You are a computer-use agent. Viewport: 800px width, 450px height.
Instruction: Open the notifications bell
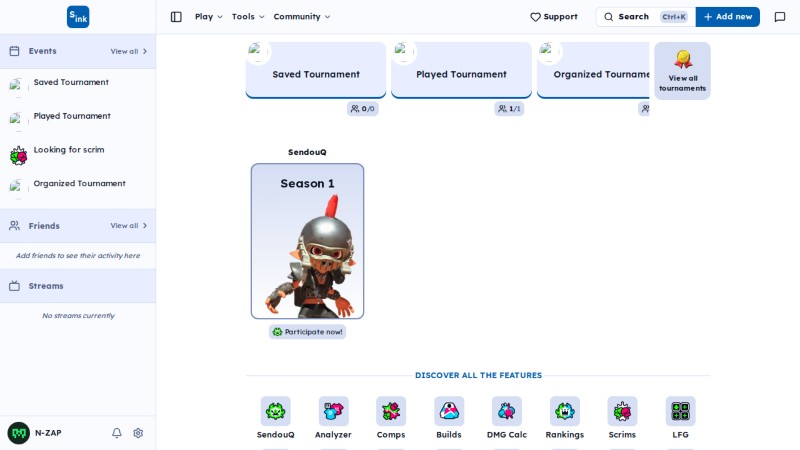pos(117,433)
